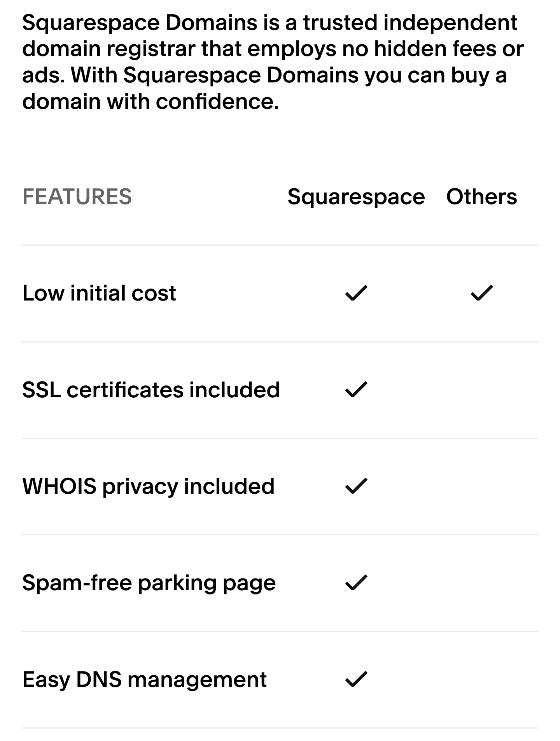Click the Easy DNS management label
The height and width of the screenshot is (741, 560).
(144, 680)
